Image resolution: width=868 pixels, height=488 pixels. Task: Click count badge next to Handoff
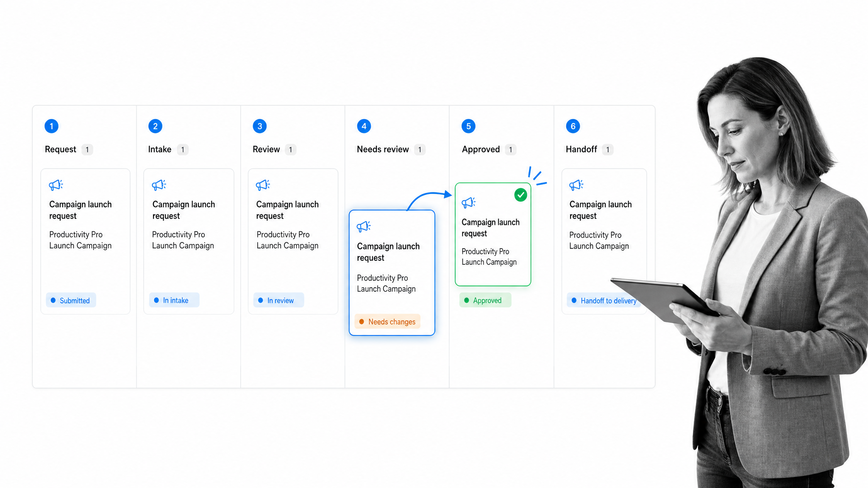[608, 150]
